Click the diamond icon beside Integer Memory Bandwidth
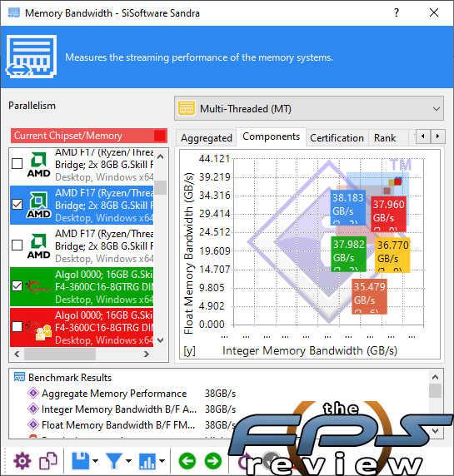Screen dimensions: 454x476 [33, 409]
